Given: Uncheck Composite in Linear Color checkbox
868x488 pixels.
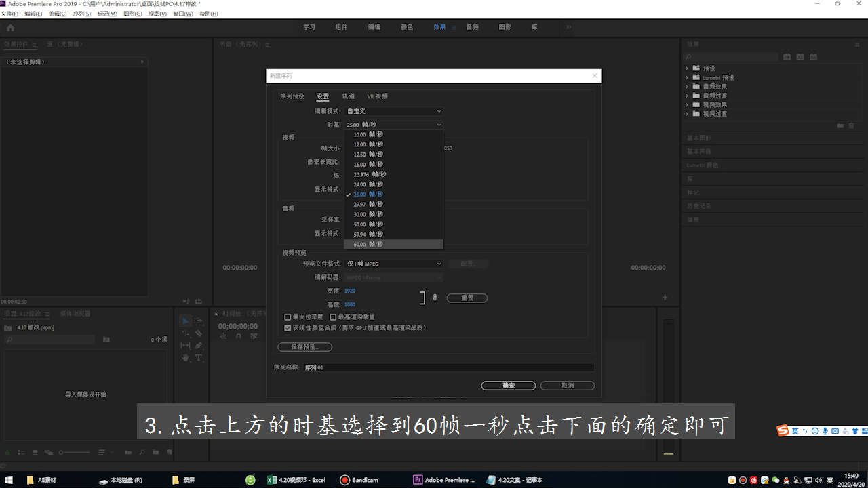Looking at the screenshot, I should tap(288, 327).
